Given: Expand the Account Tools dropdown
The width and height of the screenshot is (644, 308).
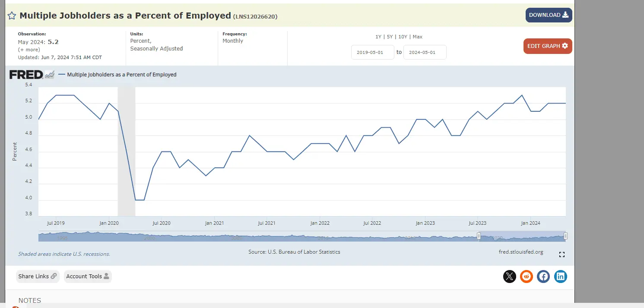Looking at the screenshot, I should coord(88,277).
